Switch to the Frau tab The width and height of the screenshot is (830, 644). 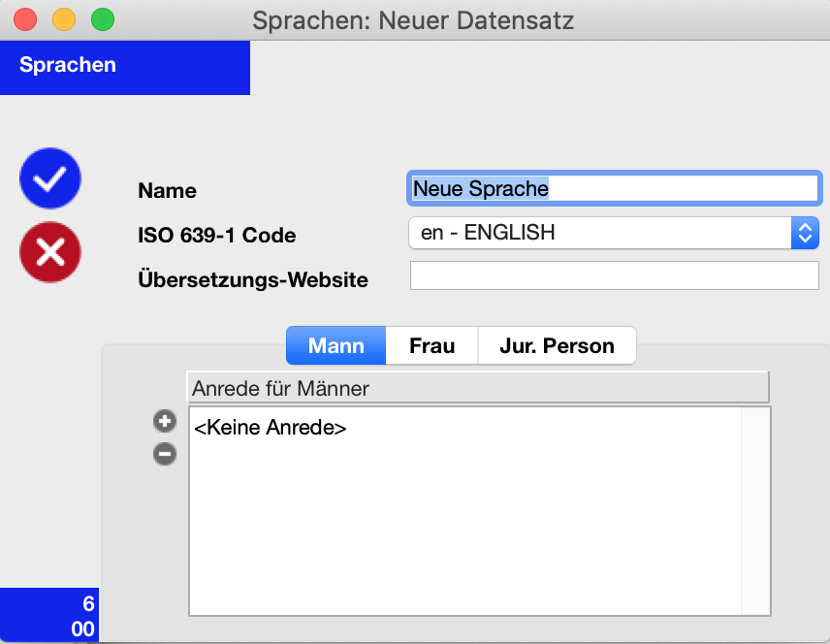click(431, 345)
